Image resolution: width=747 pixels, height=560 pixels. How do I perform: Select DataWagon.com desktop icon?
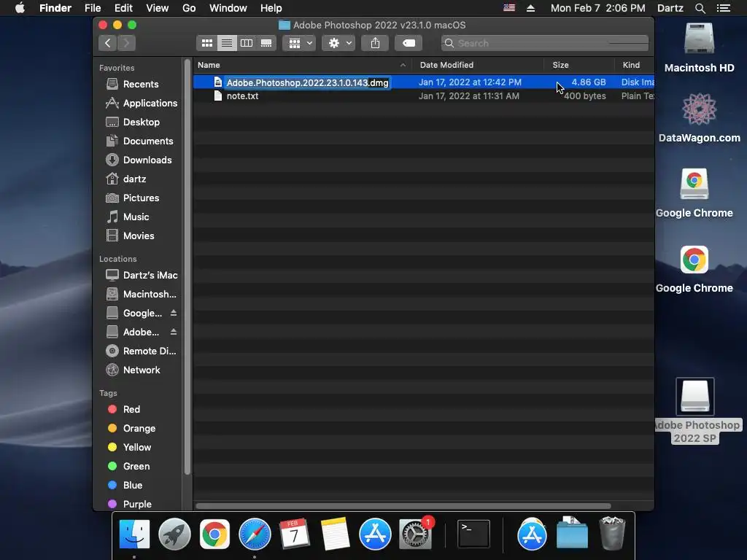700,117
